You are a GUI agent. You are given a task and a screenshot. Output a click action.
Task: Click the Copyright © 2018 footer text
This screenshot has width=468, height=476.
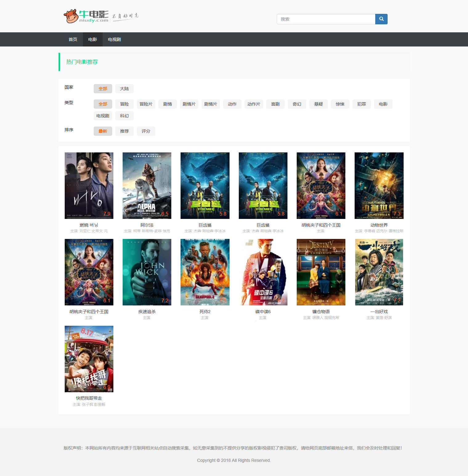(234, 460)
